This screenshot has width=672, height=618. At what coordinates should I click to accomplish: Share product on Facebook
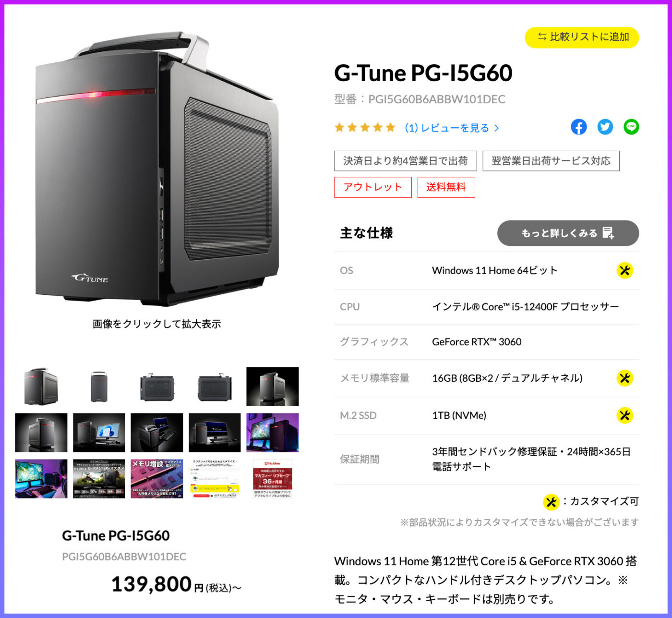coord(578,127)
